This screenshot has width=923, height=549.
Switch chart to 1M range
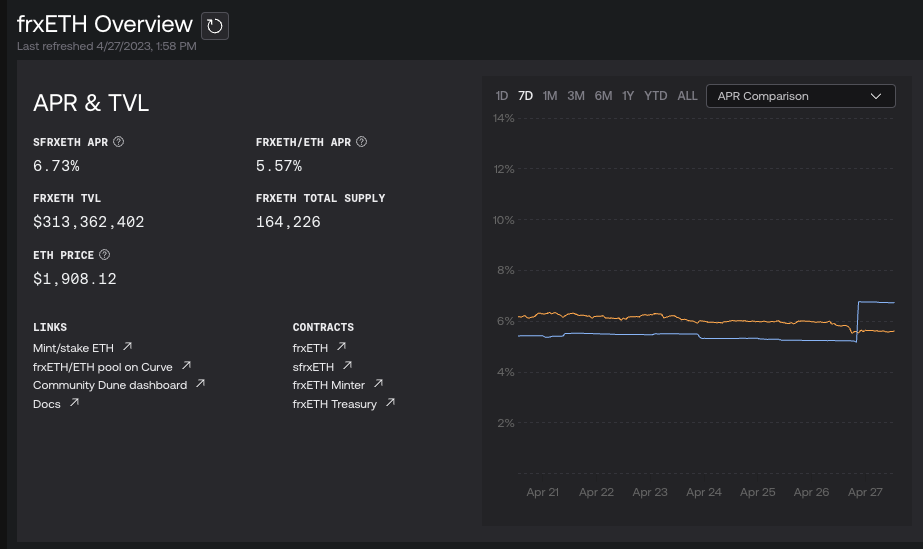[x=550, y=96]
